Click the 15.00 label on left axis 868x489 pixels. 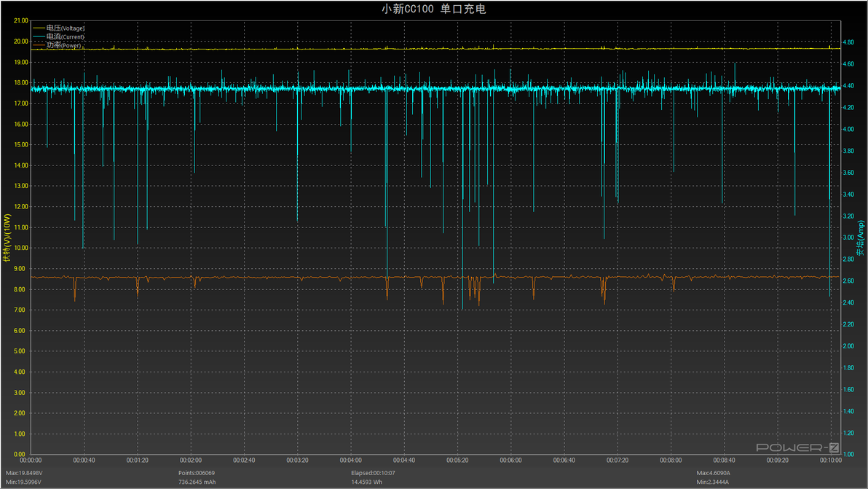pos(21,144)
